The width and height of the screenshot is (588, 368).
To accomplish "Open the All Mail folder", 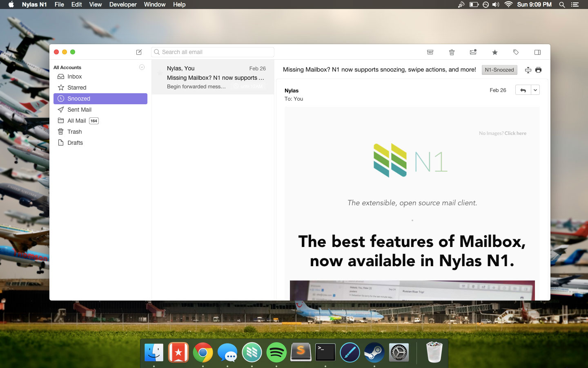I will [100, 121].
